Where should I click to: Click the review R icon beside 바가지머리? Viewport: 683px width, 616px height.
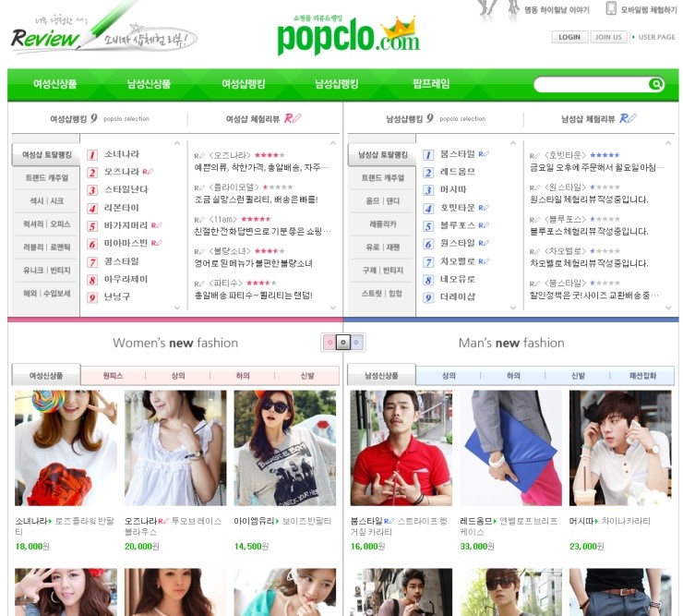tap(156, 225)
